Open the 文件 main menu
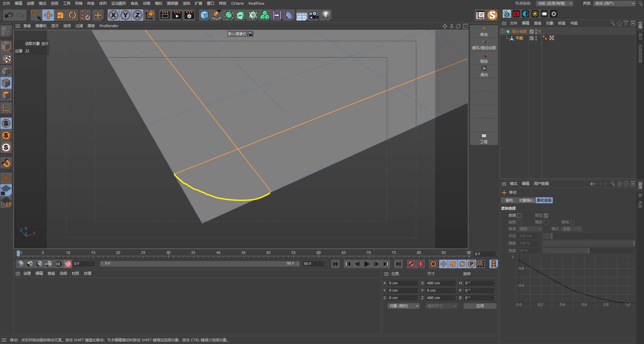The height and width of the screenshot is (344, 644). (x=6, y=3)
